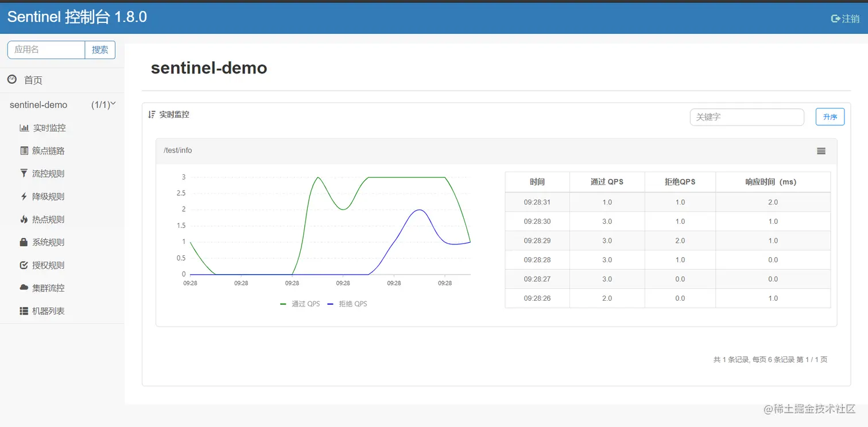This screenshot has width=868, height=427.
Task: Click the 拒绝QPS column header
Action: (680, 182)
